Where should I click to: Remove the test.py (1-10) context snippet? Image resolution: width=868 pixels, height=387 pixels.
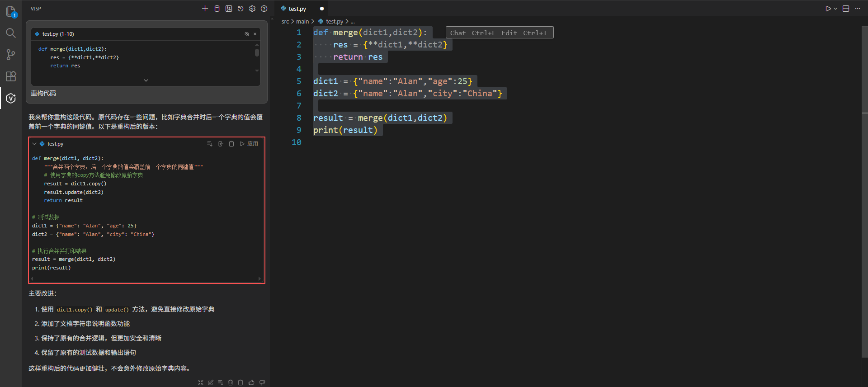click(255, 34)
